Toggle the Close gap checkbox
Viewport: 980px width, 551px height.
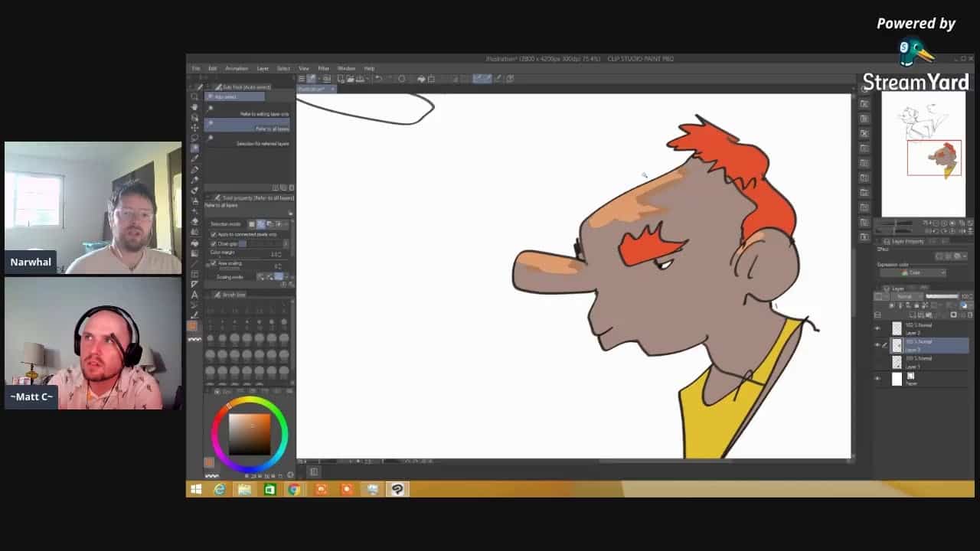pyautogui.click(x=214, y=244)
